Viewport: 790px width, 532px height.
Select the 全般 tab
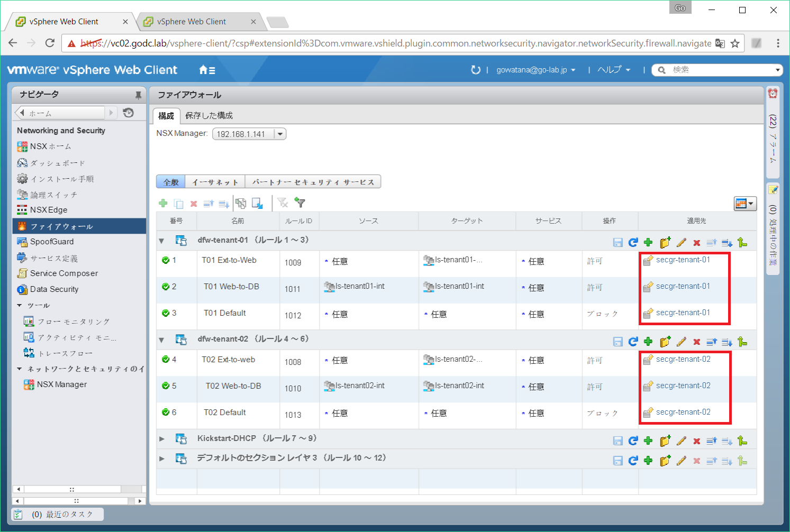coord(171,182)
